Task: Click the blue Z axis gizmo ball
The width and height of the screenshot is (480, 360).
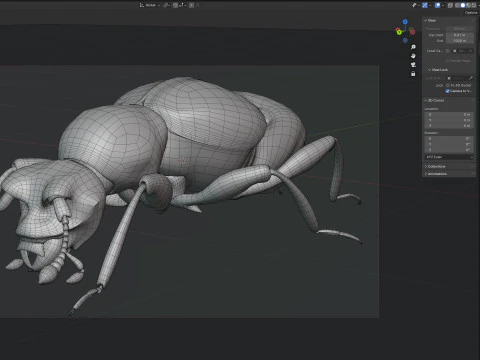Action: coord(405,22)
